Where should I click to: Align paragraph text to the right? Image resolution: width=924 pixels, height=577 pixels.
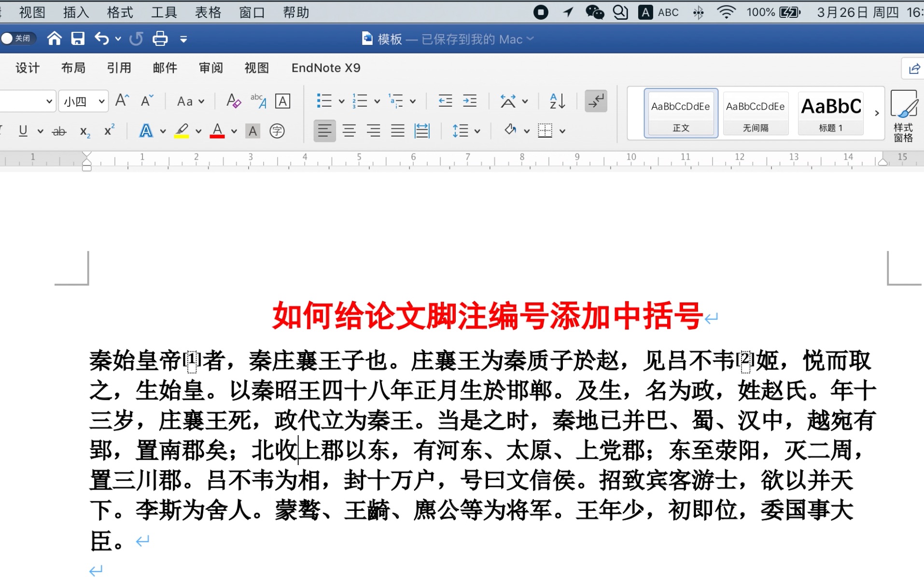(373, 131)
